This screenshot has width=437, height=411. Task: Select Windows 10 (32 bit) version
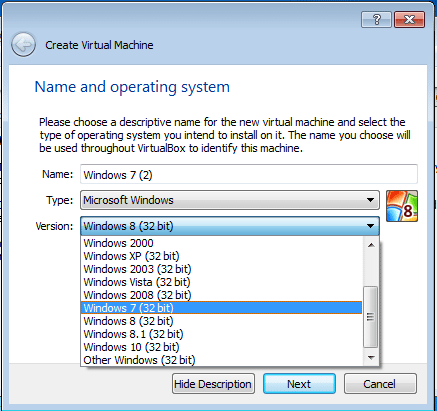221,347
